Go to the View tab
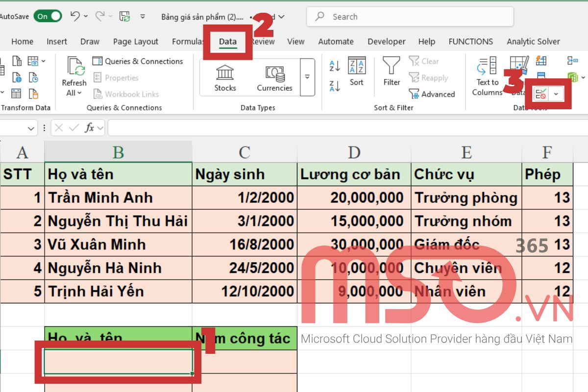This screenshot has height=392, width=588. (295, 42)
